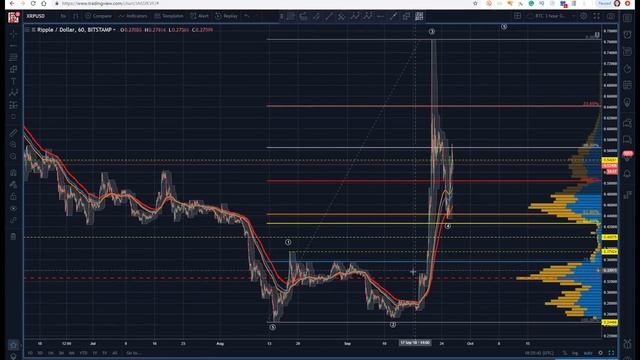Hide all drawings with the eye icon
The image size is (640, 360).
(13, 209)
